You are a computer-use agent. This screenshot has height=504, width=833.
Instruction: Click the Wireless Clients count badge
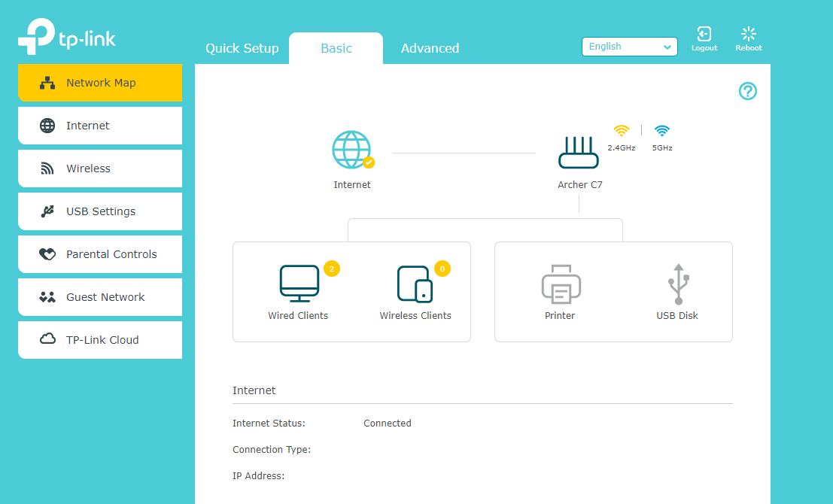click(442, 269)
